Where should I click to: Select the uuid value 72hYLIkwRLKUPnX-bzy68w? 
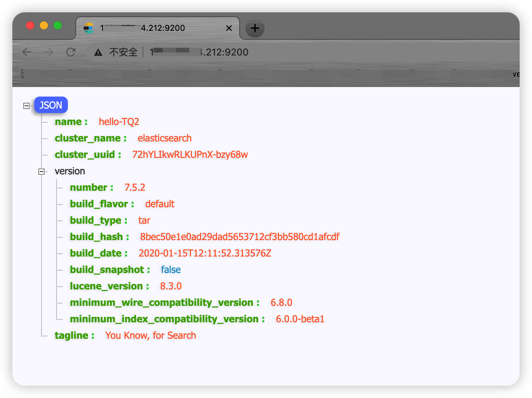[190, 154]
